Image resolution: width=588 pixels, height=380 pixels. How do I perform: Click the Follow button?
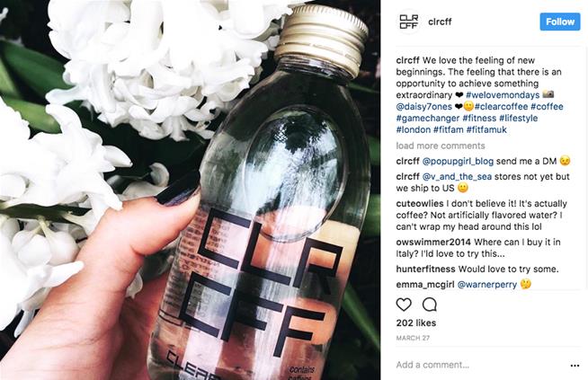(560, 22)
